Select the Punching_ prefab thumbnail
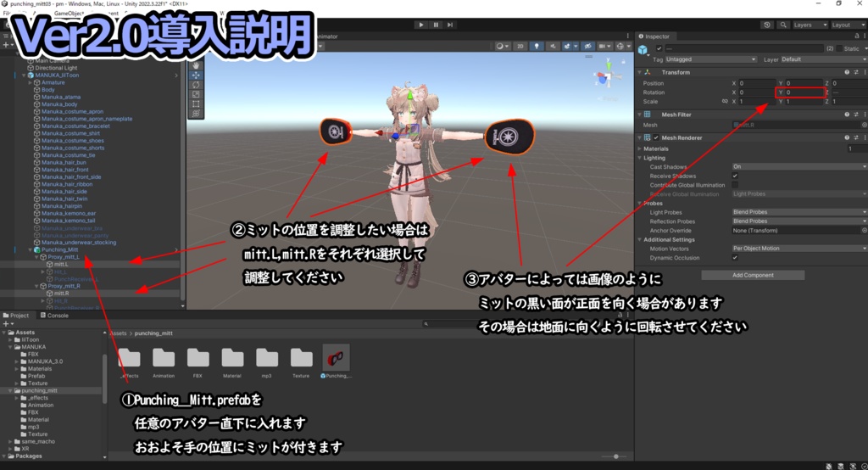This screenshot has height=470, width=868. (x=336, y=361)
